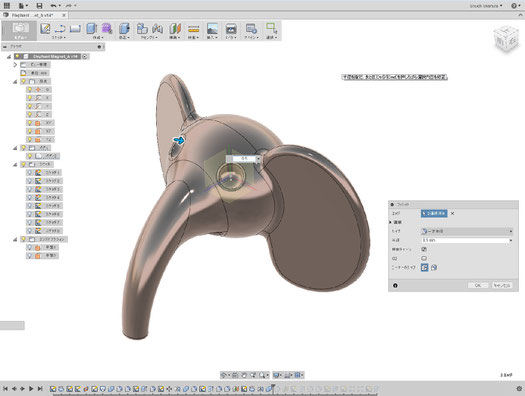
Task: Click the blue edge selection button
Action: [x=434, y=213]
